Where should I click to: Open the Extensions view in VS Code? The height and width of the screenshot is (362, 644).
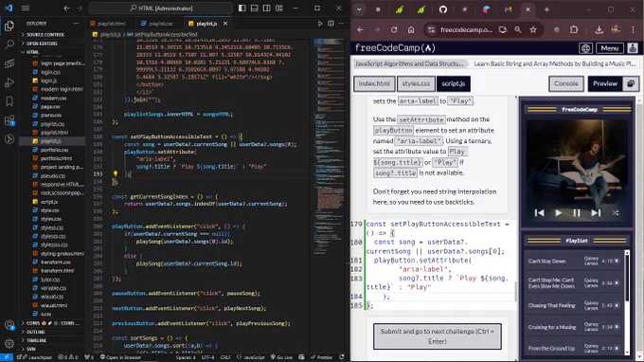pyautogui.click(x=9, y=120)
